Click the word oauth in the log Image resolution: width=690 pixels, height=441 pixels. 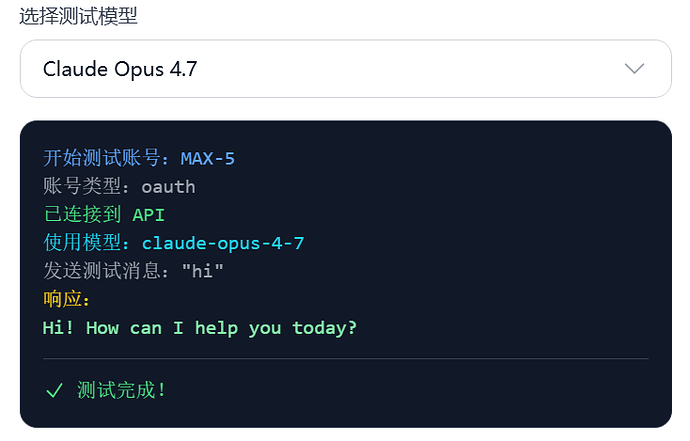pos(169,187)
